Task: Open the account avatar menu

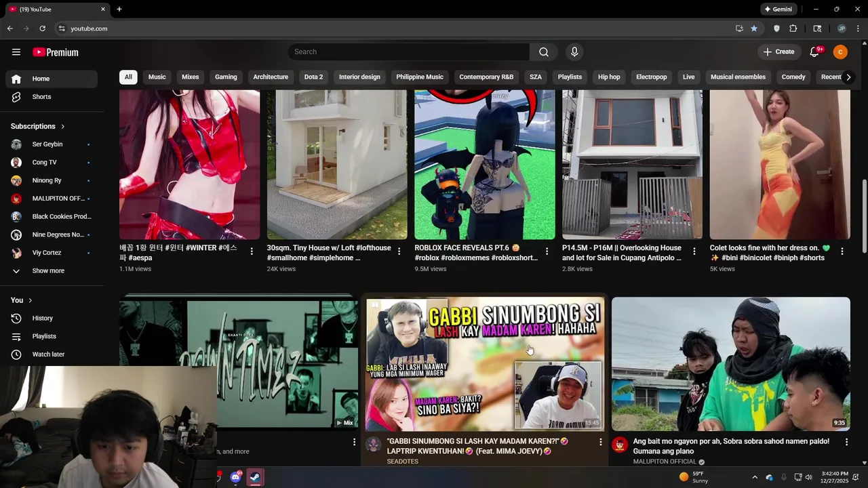Action: (x=840, y=52)
